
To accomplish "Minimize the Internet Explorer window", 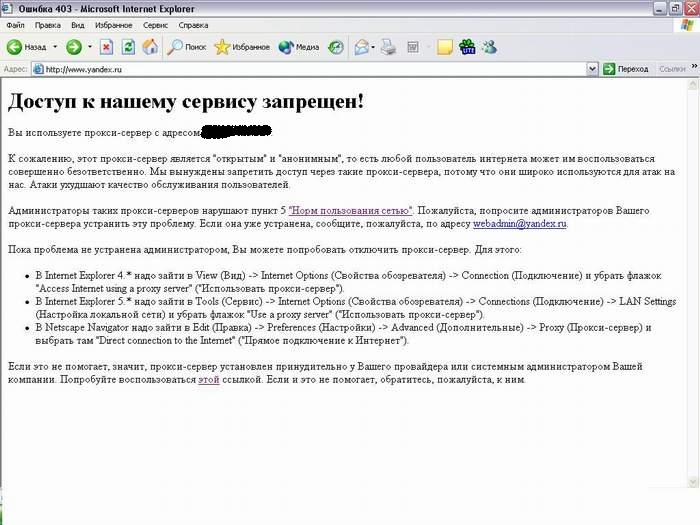I will click(x=660, y=8).
